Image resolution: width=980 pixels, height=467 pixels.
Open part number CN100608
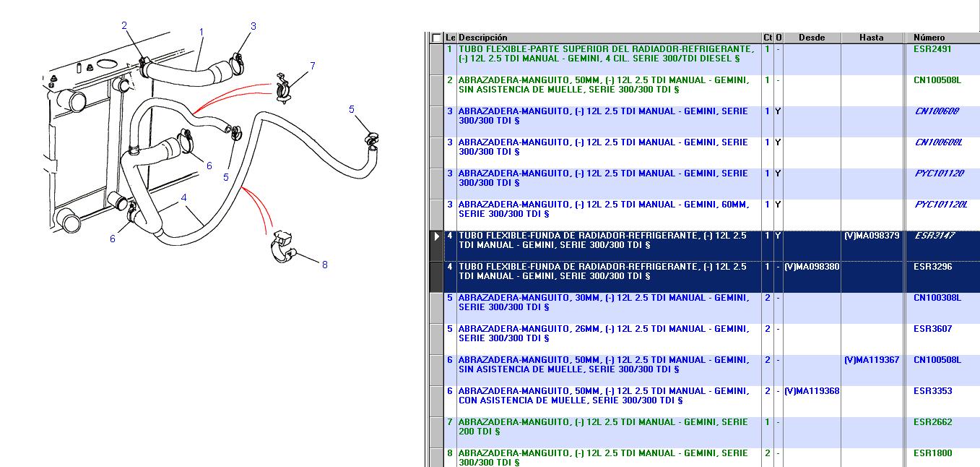pos(937,111)
